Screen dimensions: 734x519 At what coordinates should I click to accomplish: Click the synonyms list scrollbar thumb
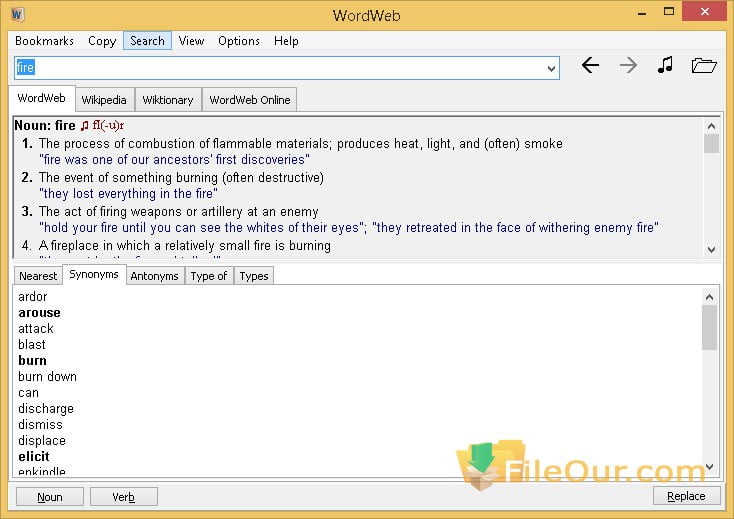point(710,328)
